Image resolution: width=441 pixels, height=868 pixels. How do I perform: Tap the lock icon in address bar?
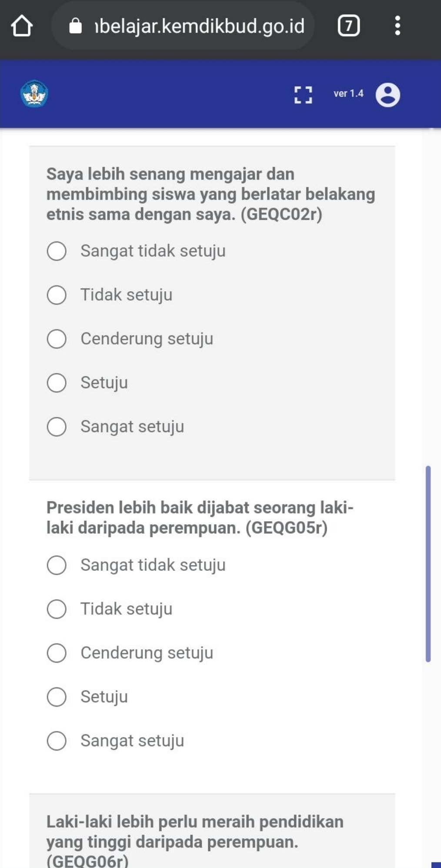tap(76, 26)
